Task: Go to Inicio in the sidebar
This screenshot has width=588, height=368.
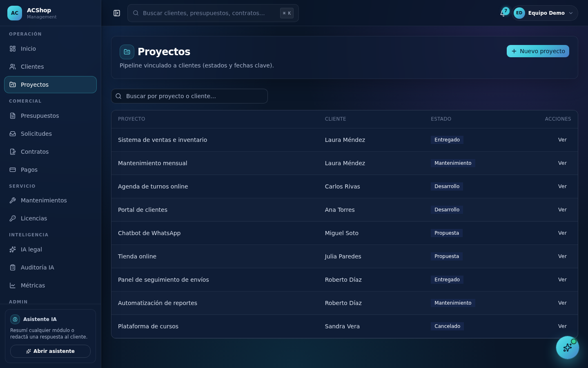Action: (50, 49)
